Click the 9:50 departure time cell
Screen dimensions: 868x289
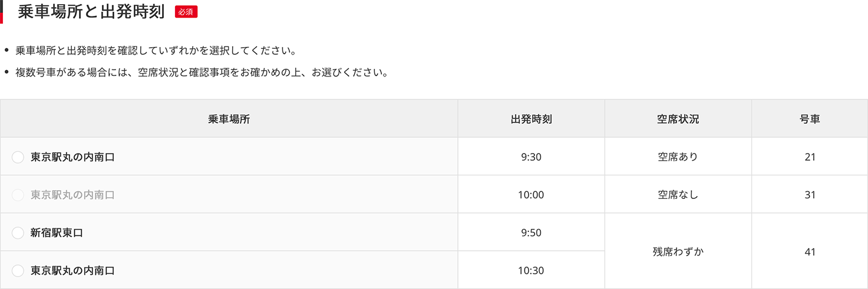coord(531,232)
